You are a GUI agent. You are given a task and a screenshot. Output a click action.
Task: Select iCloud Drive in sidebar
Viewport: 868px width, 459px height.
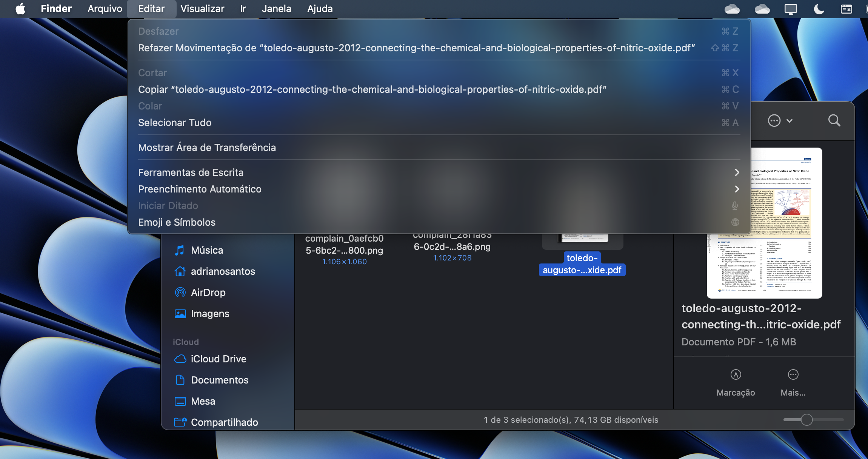tap(218, 359)
